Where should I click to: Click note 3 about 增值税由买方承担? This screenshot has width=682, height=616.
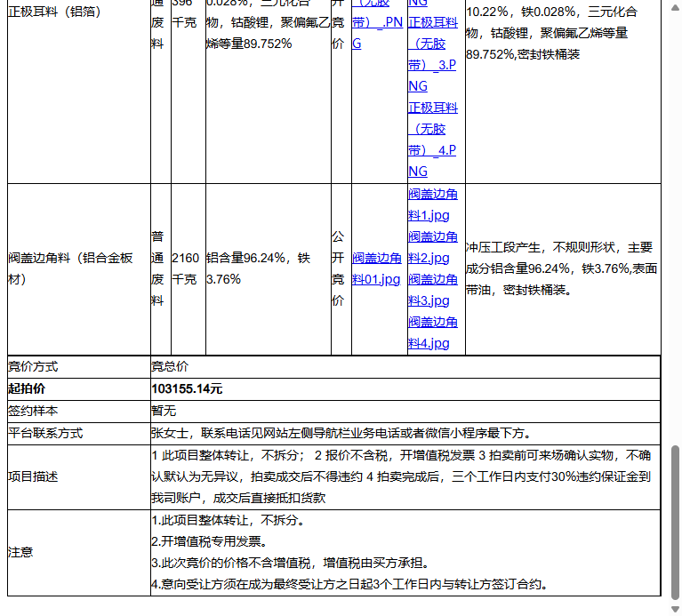coord(292,563)
